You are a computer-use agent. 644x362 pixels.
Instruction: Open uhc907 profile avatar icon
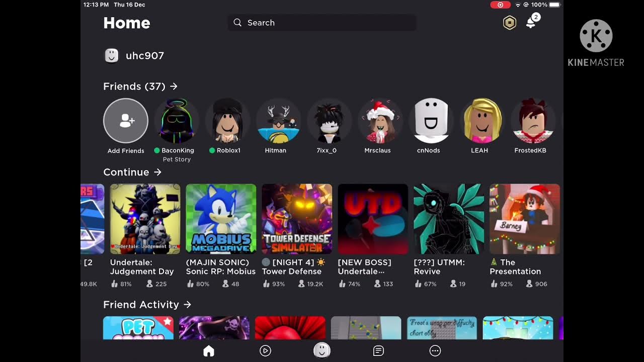[111, 56]
